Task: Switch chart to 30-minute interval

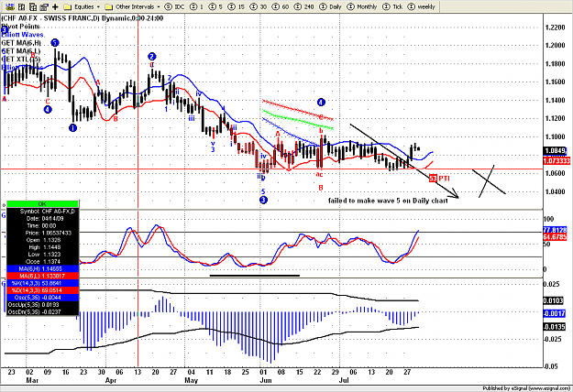Action: tap(258, 6)
